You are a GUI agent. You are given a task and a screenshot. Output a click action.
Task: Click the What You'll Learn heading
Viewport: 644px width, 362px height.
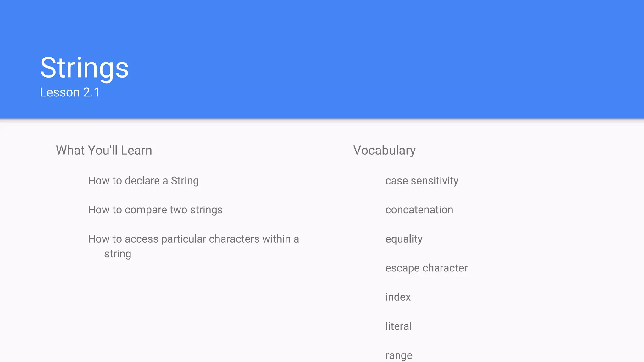coord(104,150)
